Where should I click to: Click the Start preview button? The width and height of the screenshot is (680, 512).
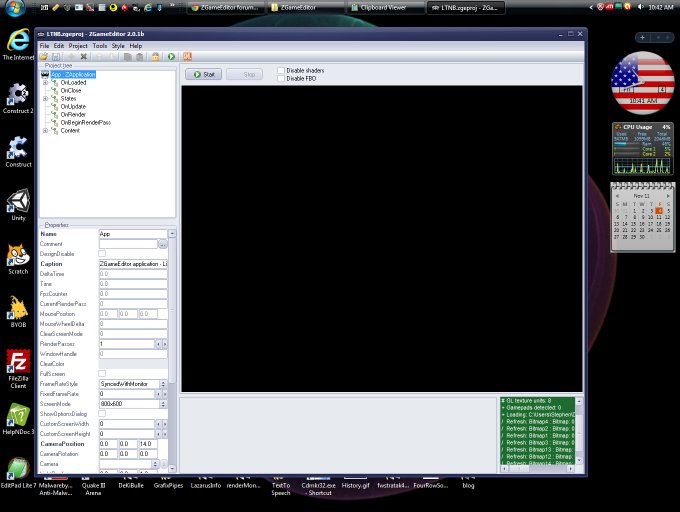(x=203, y=75)
